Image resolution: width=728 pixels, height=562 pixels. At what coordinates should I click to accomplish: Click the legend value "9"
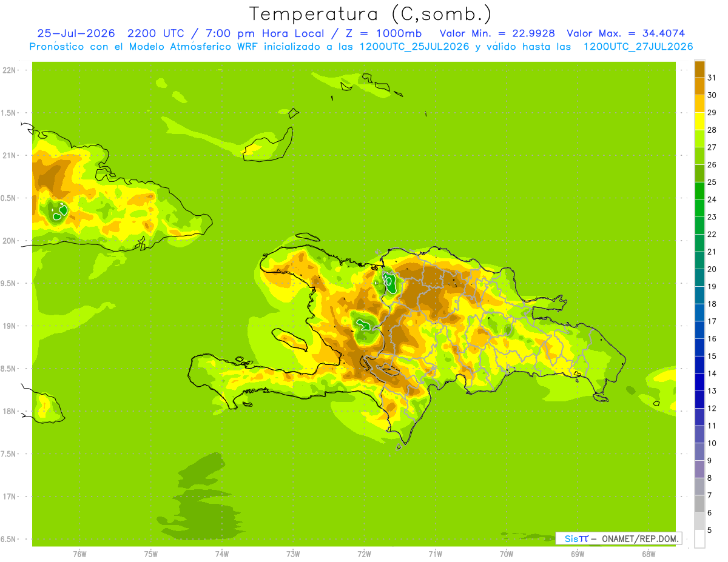[710, 461]
